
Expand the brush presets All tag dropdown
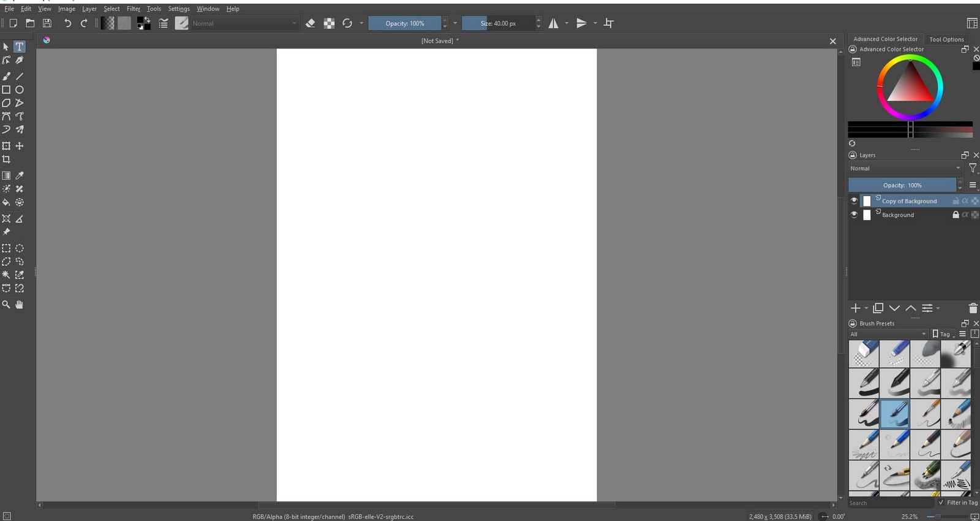coord(888,334)
